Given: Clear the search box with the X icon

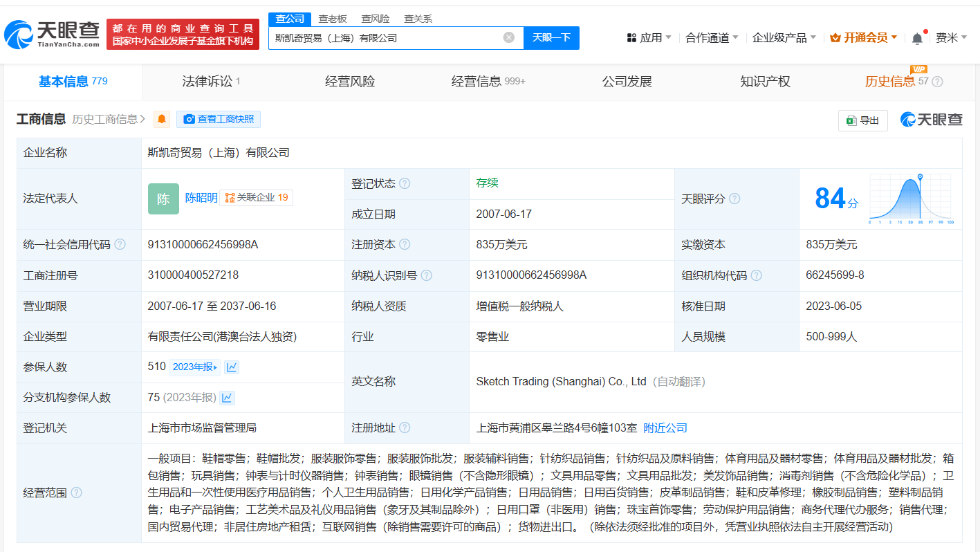Looking at the screenshot, I should point(509,37).
